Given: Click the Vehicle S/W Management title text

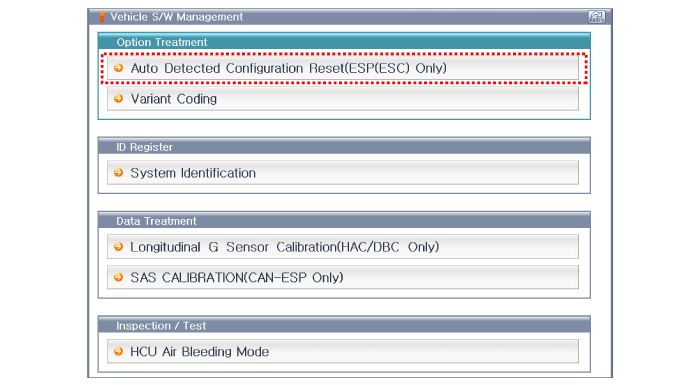Looking at the screenshot, I should pos(176,17).
